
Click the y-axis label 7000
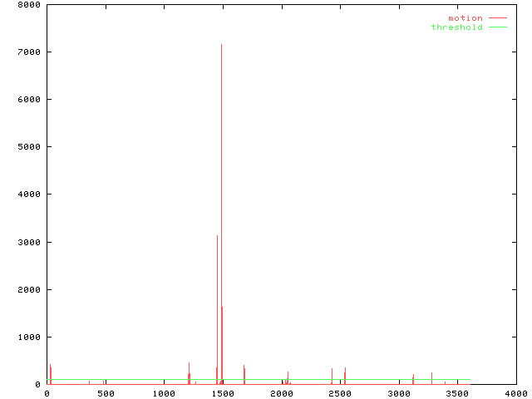29,52
